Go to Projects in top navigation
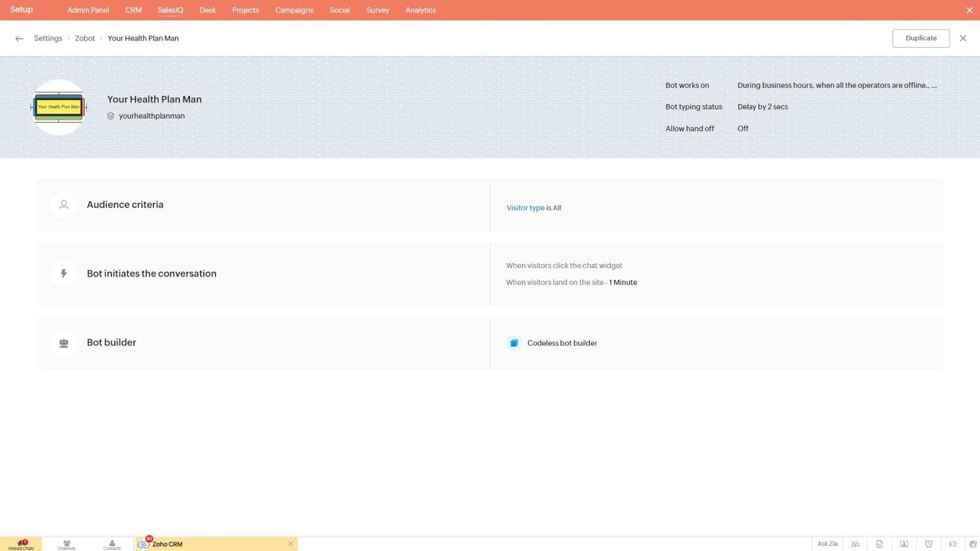Viewport: 980px width, 551px height. [246, 10]
